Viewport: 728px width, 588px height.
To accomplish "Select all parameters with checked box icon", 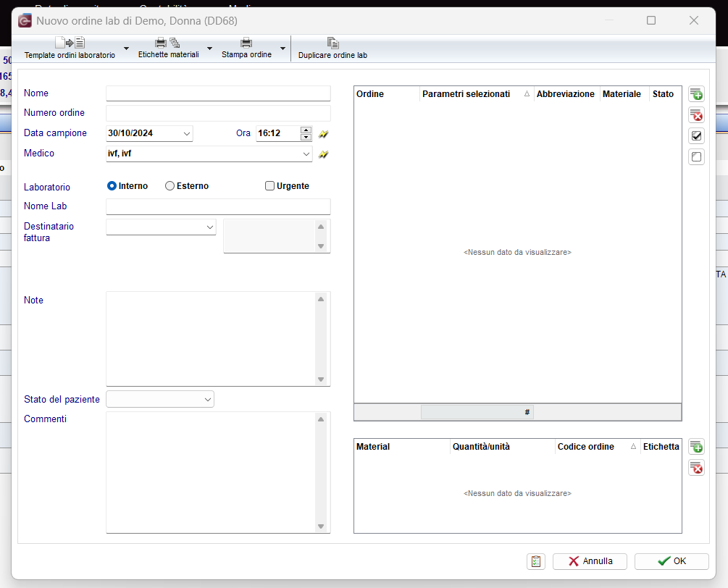I will 696,136.
